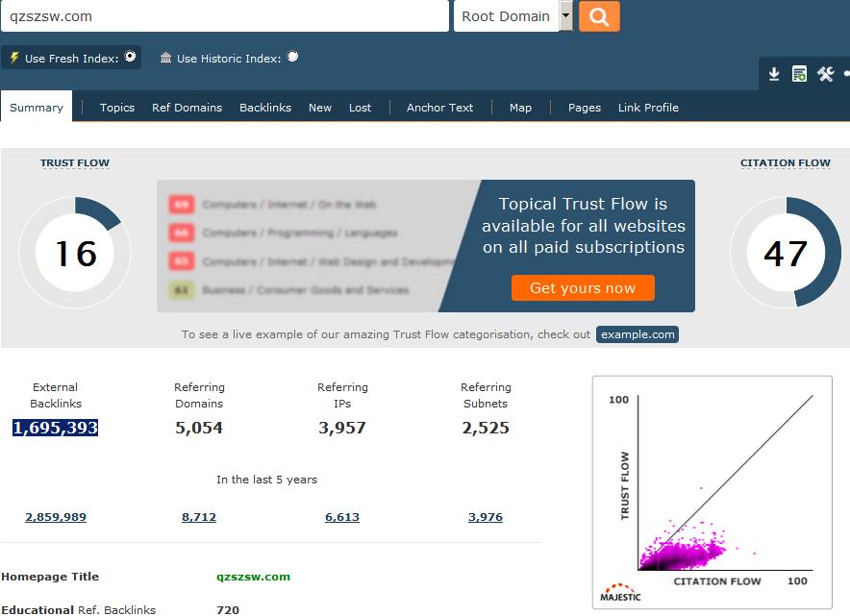Switch to the Summary tab
The image size is (850, 616).
[x=37, y=108]
